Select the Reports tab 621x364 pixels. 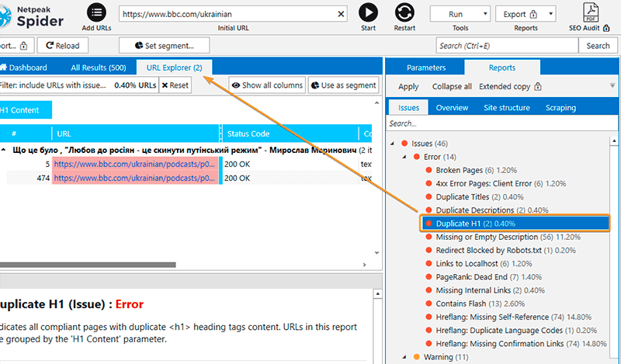click(x=501, y=68)
